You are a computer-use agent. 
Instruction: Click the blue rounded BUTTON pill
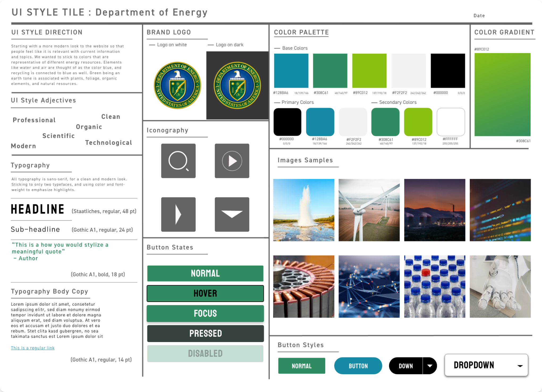[x=358, y=366]
